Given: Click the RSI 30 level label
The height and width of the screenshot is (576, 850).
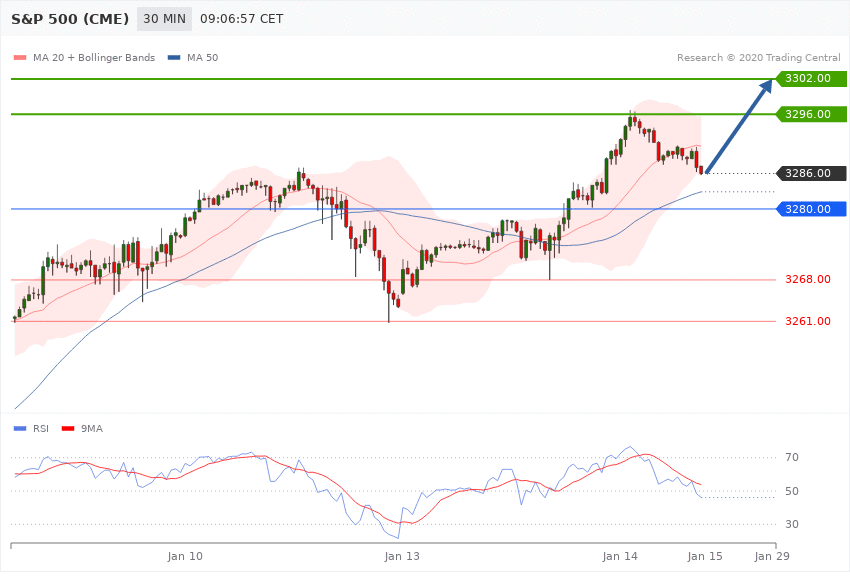Looking at the screenshot, I should (x=792, y=525).
